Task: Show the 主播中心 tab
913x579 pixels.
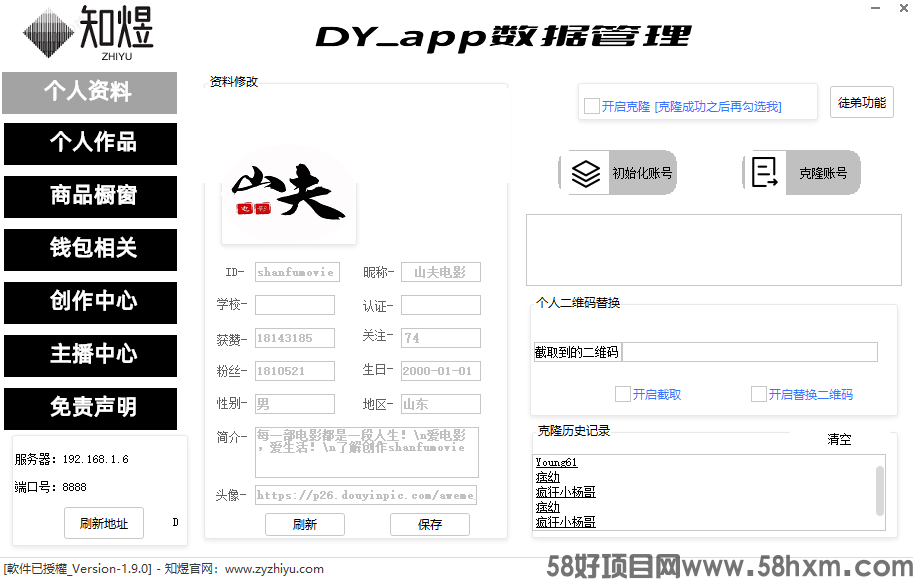Action: click(x=90, y=356)
